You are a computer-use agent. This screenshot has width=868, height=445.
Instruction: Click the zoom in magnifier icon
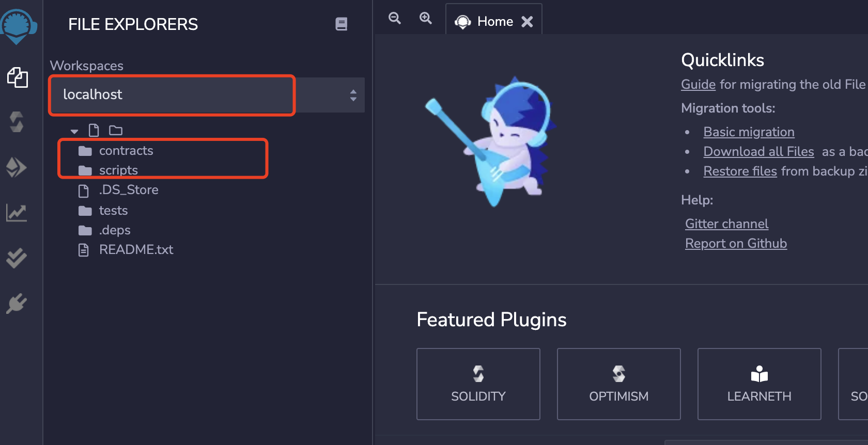pyautogui.click(x=426, y=18)
